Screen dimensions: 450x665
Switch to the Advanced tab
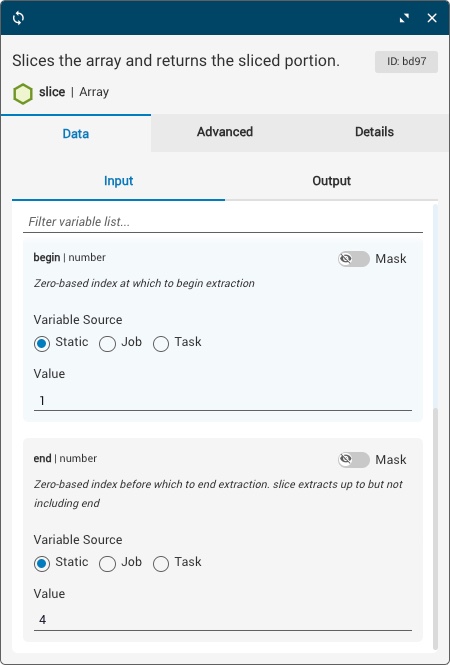225,132
